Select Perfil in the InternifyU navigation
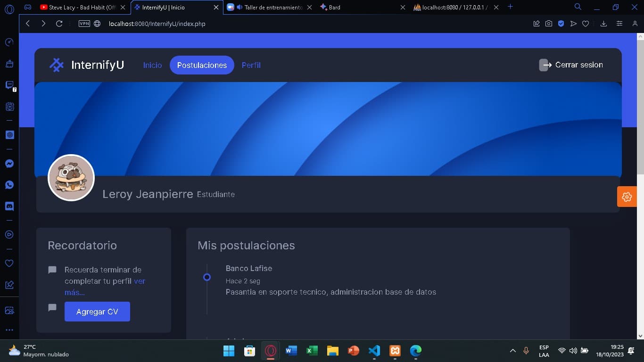Viewport: 644px width, 362px height. 251,65
